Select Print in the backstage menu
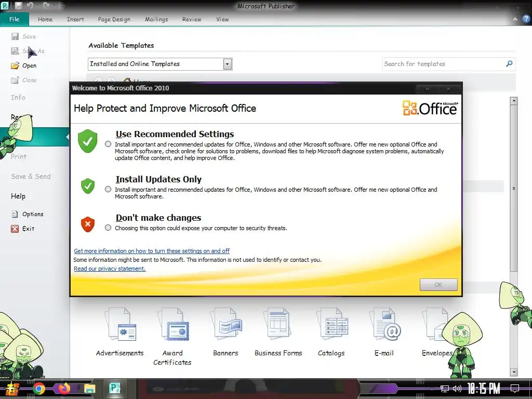The image size is (532, 399). coord(18,156)
